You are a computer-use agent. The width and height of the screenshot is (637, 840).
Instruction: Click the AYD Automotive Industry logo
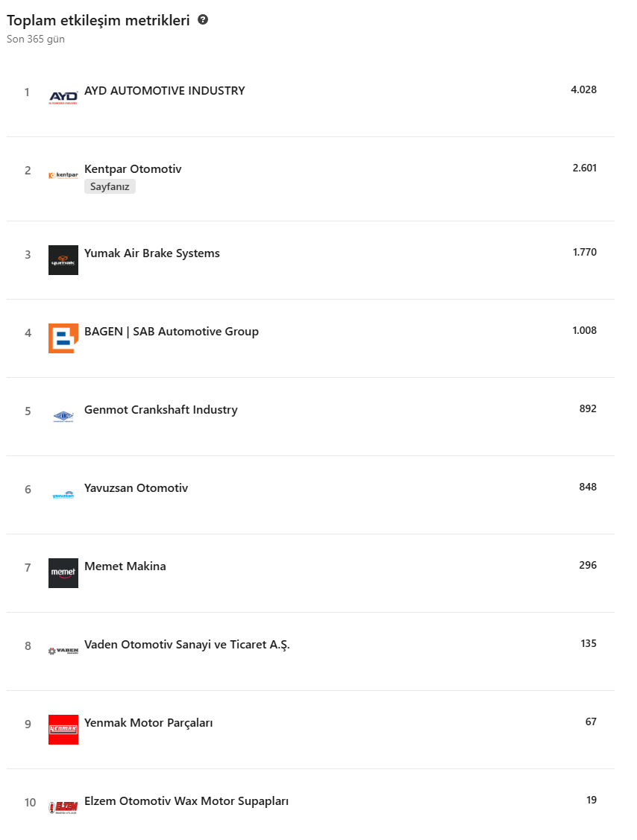(63, 97)
